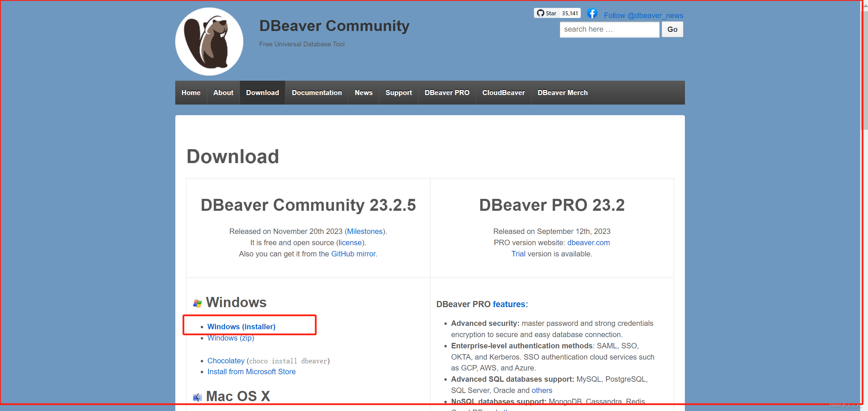Open the Milestones link
The height and width of the screenshot is (411, 868).
click(365, 231)
